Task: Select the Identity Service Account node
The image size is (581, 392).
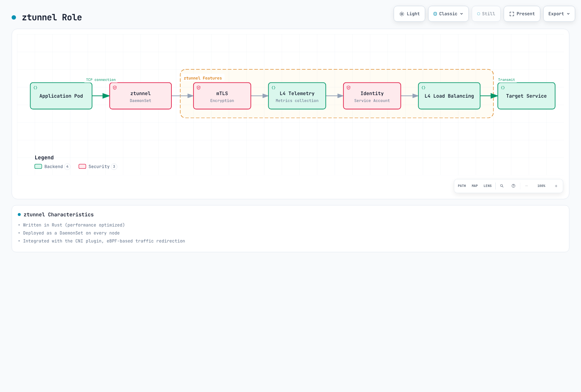Action: [372, 96]
